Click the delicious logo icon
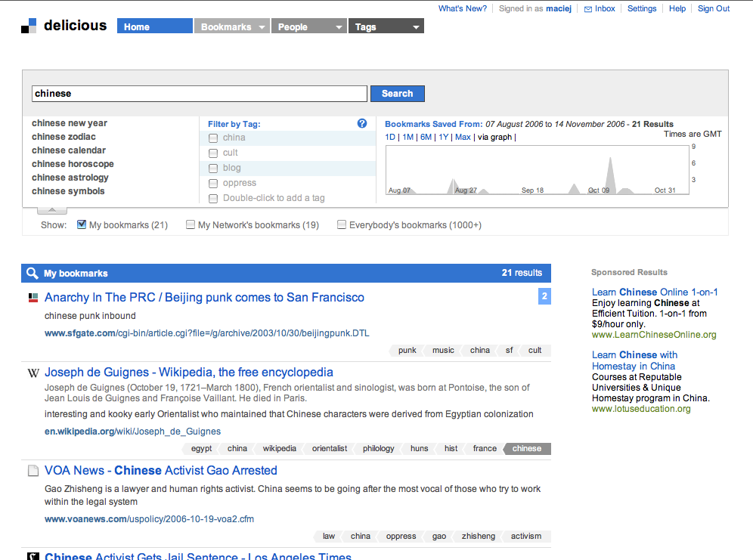The height and width of the screenshot is (560, 753). pos(29,26)
